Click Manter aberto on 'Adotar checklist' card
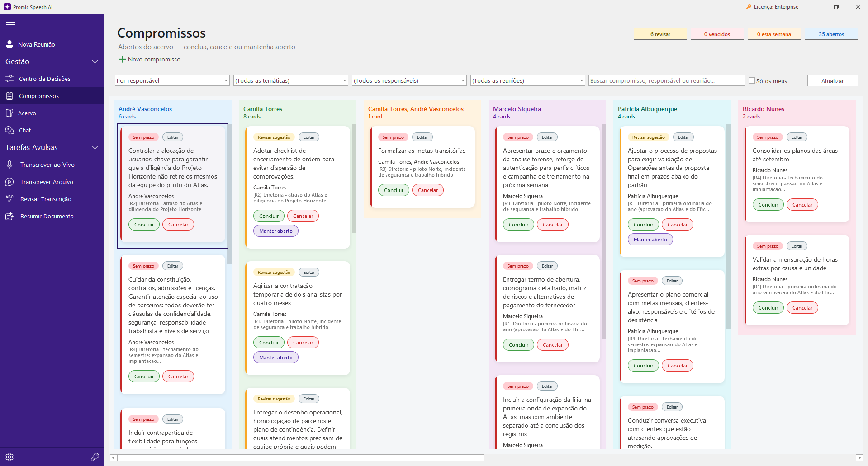Screen dimensions: 868x466 click(276, 231)
